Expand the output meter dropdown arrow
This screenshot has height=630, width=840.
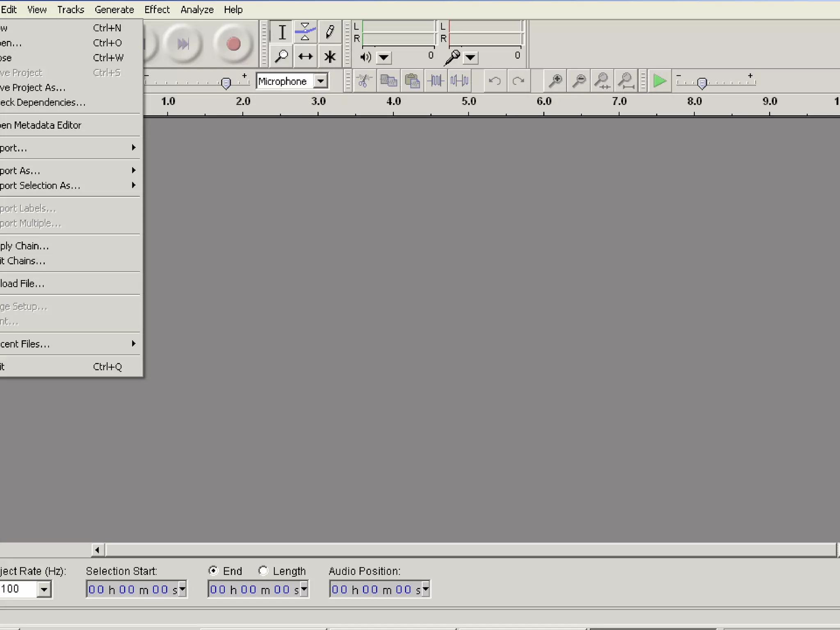tap(384, 57)
